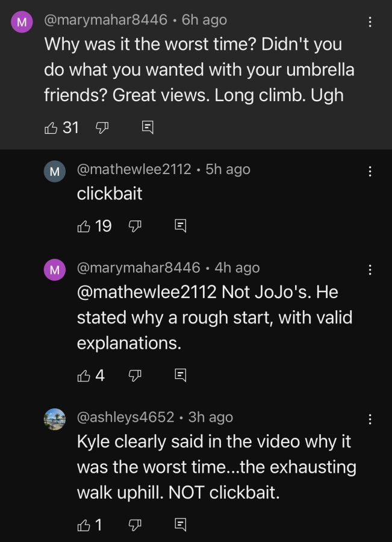Like ashleys4652's NOT clickbait reply

click(84, 525)
